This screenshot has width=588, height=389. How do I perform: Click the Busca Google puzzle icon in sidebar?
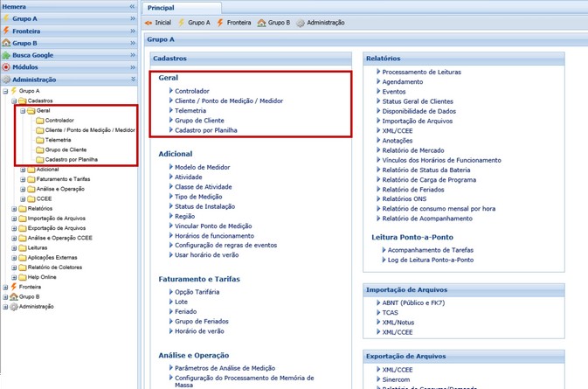pyautogui.click(x=7, y=55)
